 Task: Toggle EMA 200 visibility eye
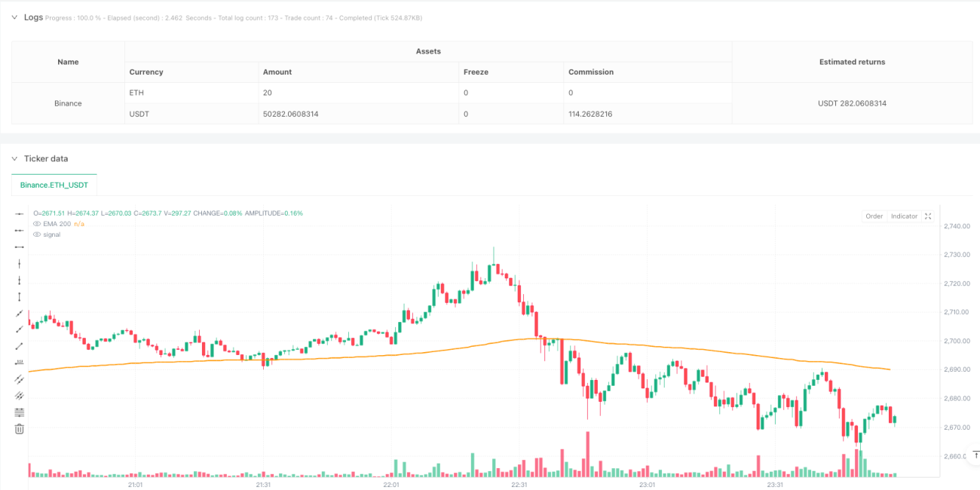click(x=37, y=224)
